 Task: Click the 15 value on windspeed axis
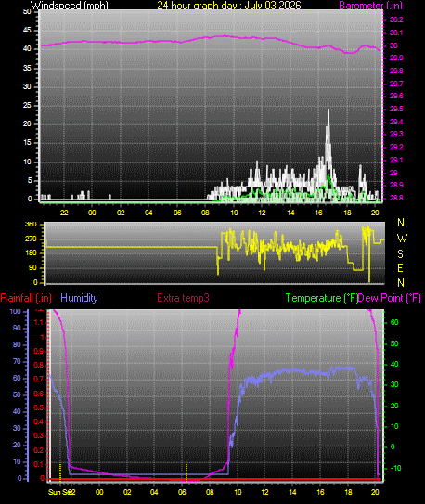tap(27, 143)
